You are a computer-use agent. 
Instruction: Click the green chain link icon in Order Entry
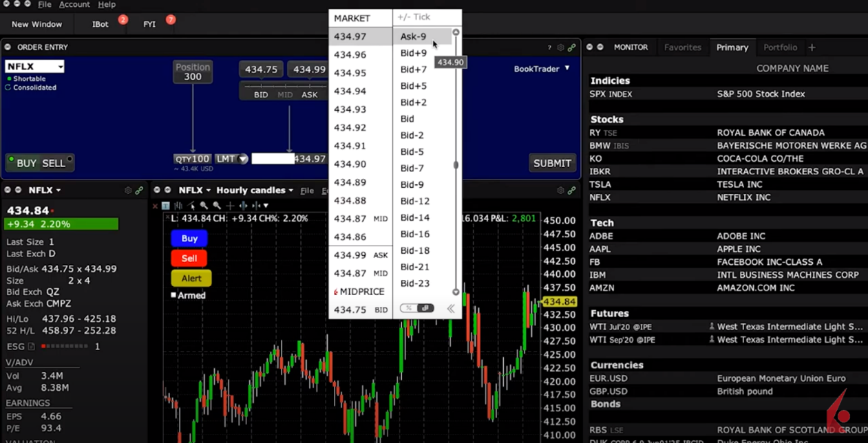pos(571,47)
